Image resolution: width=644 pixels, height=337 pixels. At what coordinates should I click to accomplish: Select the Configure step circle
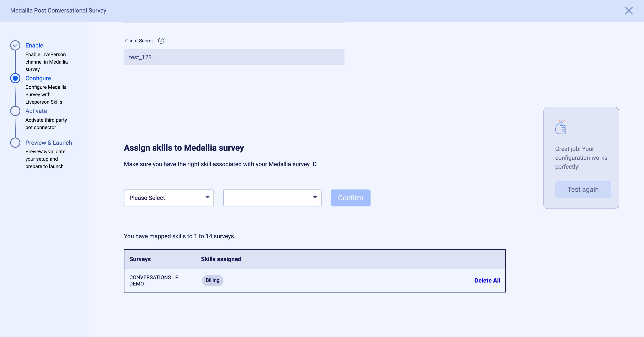tap(15, 78)
